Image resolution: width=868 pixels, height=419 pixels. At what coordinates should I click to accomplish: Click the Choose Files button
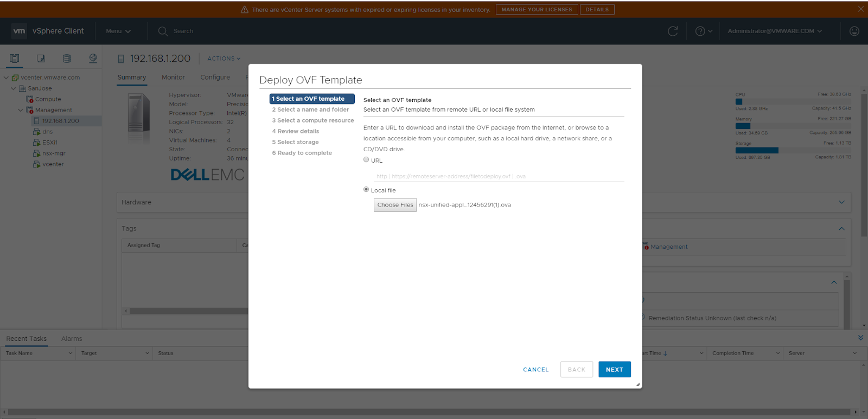pyautogui.click(x=395, y=205)
